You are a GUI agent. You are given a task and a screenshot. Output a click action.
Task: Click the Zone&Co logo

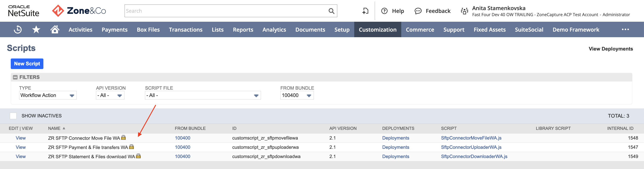pos(79,11)
